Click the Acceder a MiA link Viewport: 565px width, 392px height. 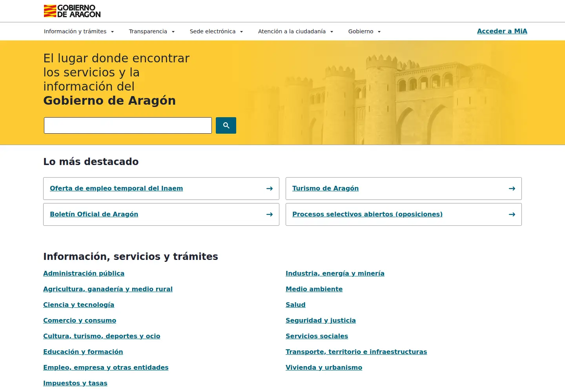[x=502, y=31]
